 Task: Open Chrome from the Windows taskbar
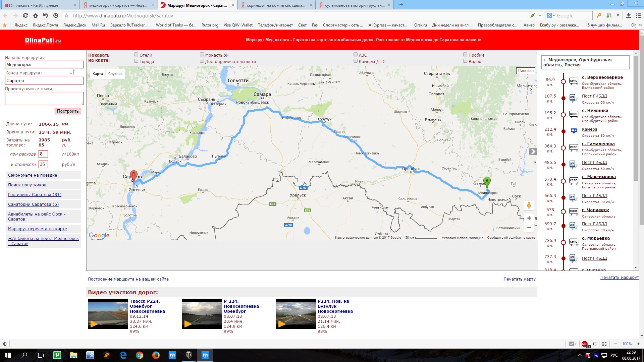pyautogui.click(x=140, y=355)
